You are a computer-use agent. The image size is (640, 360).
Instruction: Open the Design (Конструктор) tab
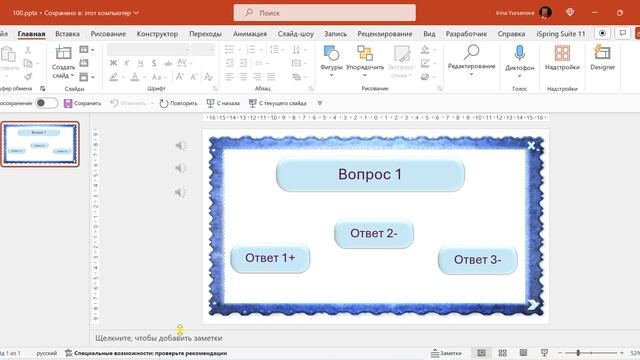(157, 34)
